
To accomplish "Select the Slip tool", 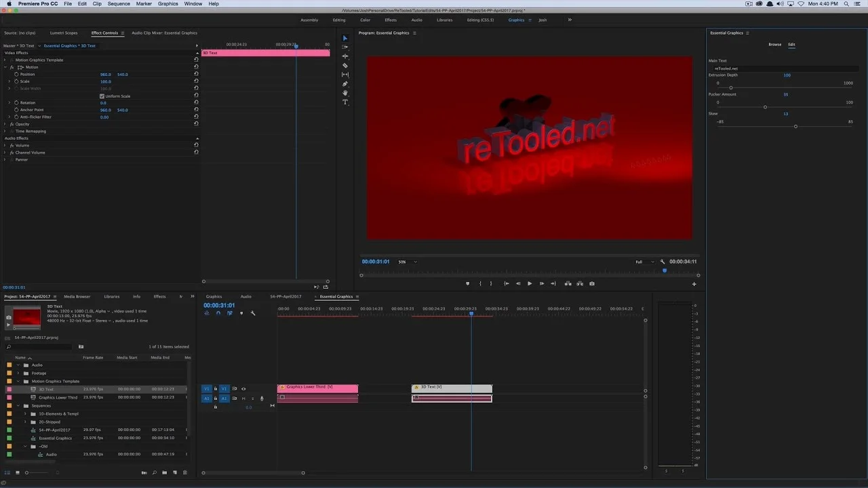I will pos(344,75).
